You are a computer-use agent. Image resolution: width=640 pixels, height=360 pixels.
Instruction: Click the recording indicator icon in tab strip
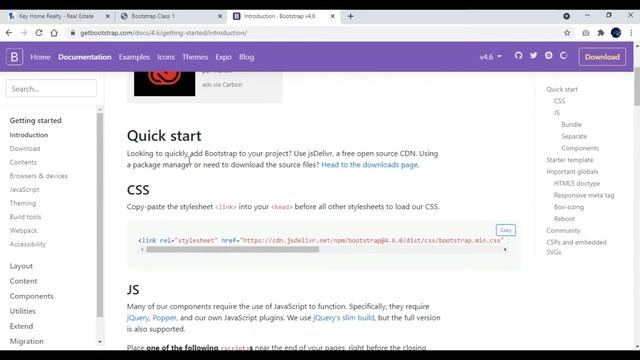567,16
